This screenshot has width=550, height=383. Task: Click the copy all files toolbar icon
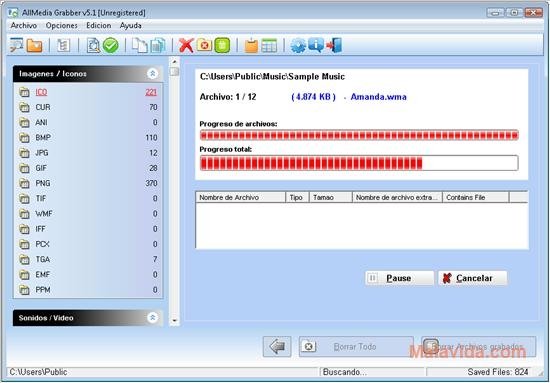coord(158,46)
